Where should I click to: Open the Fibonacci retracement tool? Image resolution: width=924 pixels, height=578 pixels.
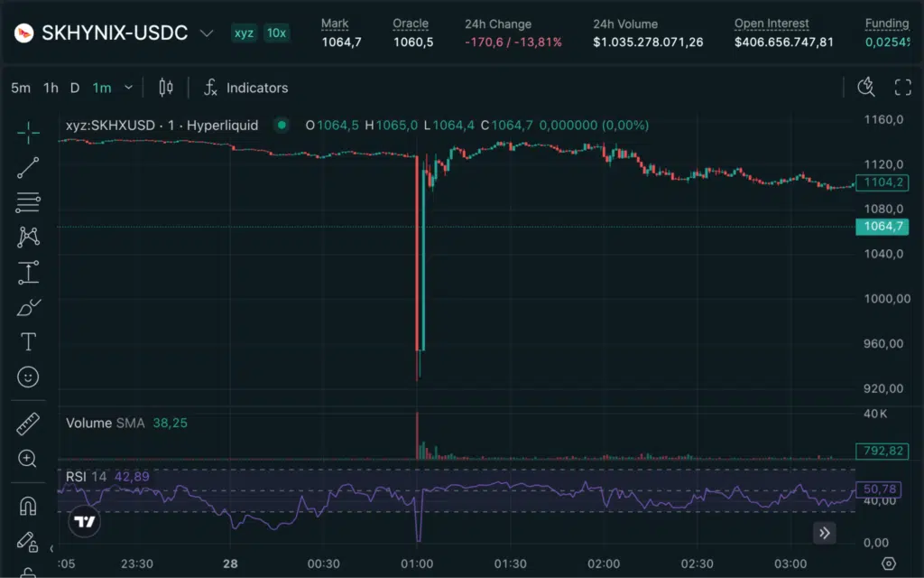click(28, 202)
